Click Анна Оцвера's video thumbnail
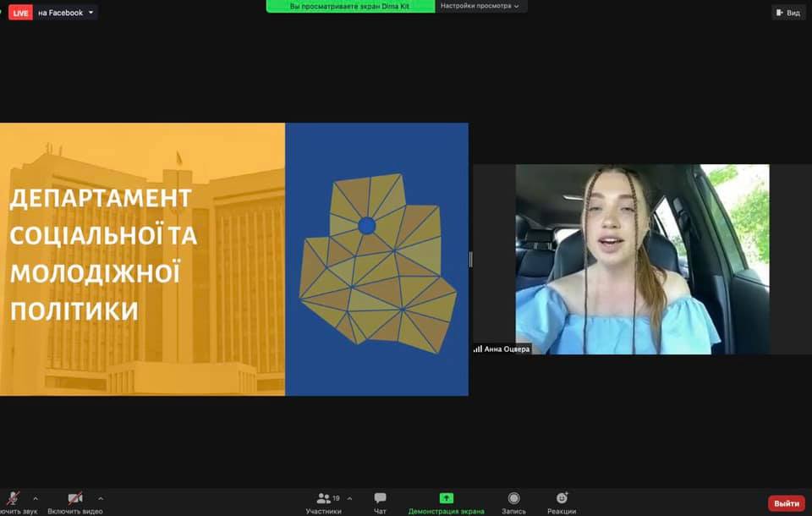The width and height of the screenshot is (812, 516). point(642,259)
